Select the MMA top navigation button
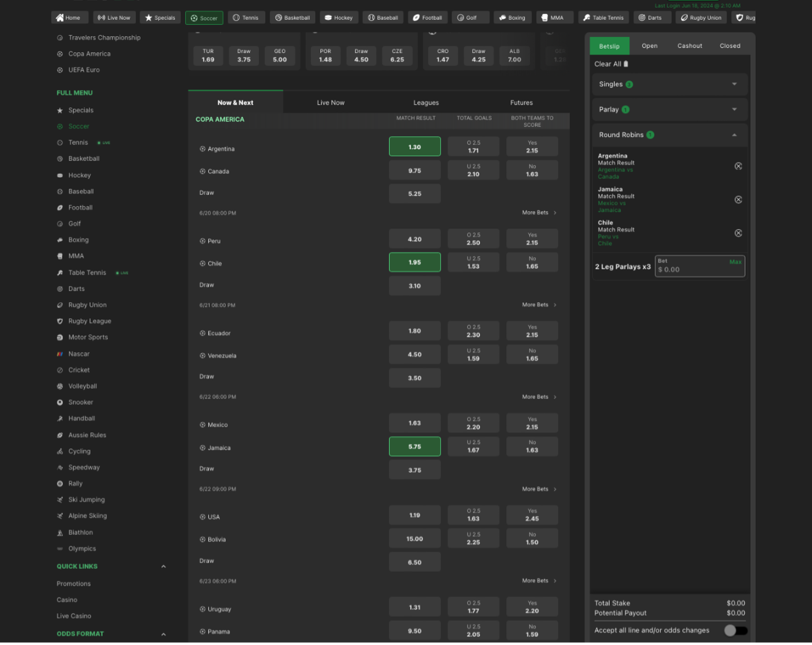This screenshot has width=812, height=645. pyautogui.click(x=554, y=18)
